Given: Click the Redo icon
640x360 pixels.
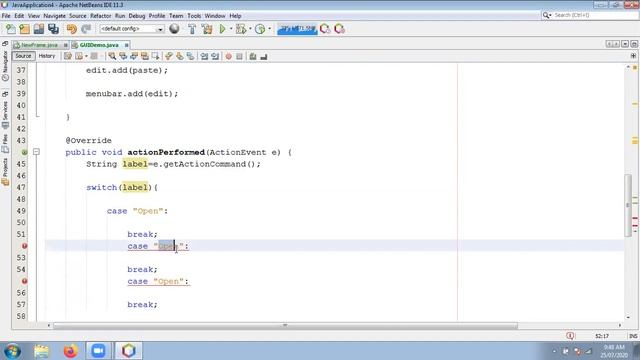Looking at the screenshot, I should (86, 29).
